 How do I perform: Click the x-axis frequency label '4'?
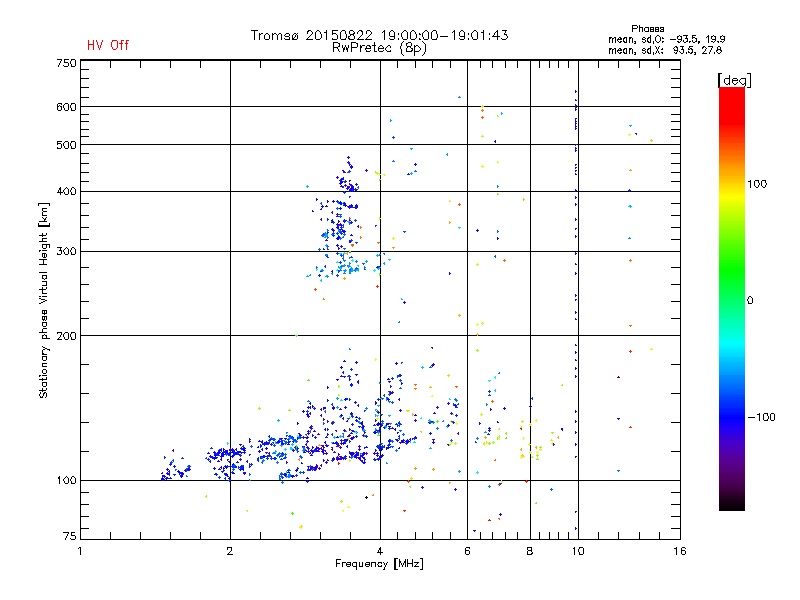click(380, 551)
